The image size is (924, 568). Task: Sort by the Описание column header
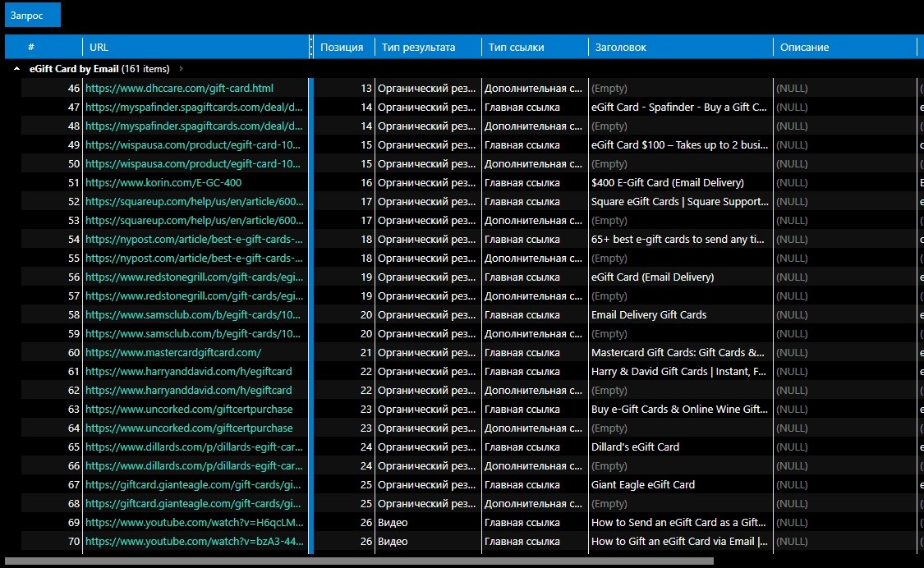coord(845,47)
